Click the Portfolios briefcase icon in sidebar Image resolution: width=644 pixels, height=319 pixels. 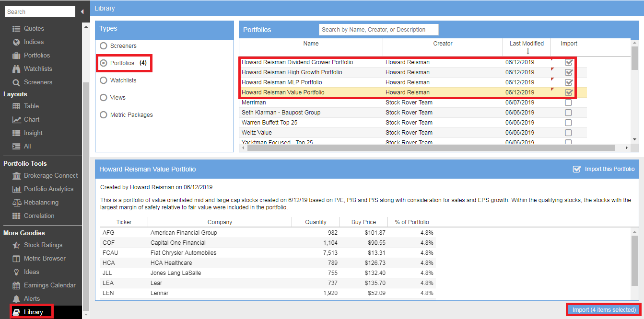[16, 56]
